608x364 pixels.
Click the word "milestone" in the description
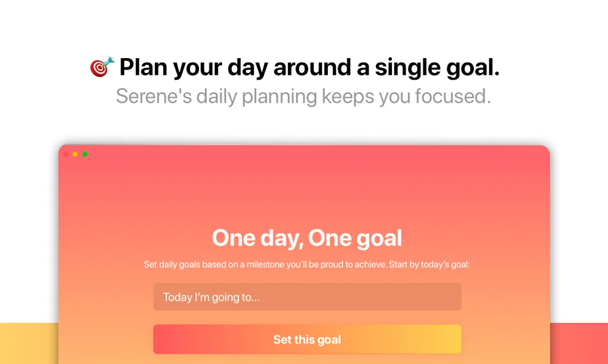coord(266,264)
